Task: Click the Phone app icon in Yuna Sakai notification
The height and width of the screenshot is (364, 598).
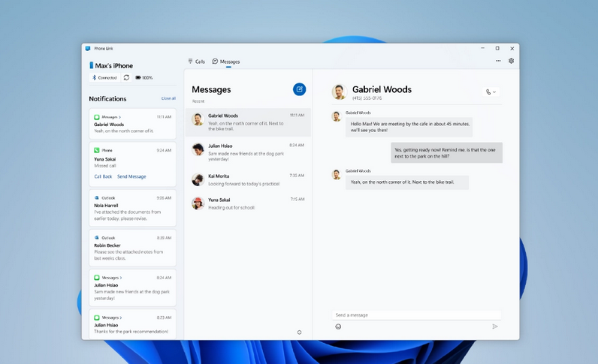Action: pyautogui.click(x=97, y=150)
